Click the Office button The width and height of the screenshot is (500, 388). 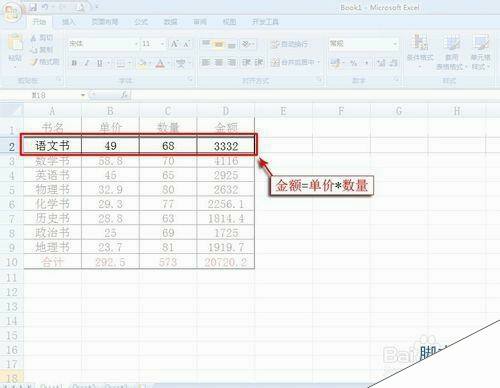point(13,12)
